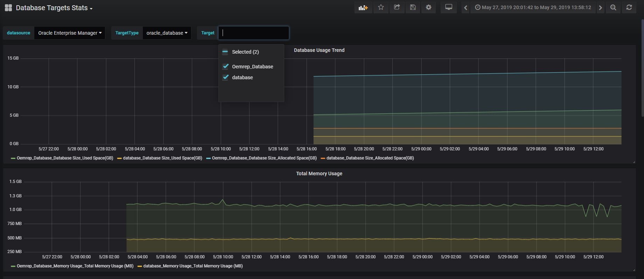Open the Grafana dashboards grid icon
This screenshot has width=644, height=279.
8,8
